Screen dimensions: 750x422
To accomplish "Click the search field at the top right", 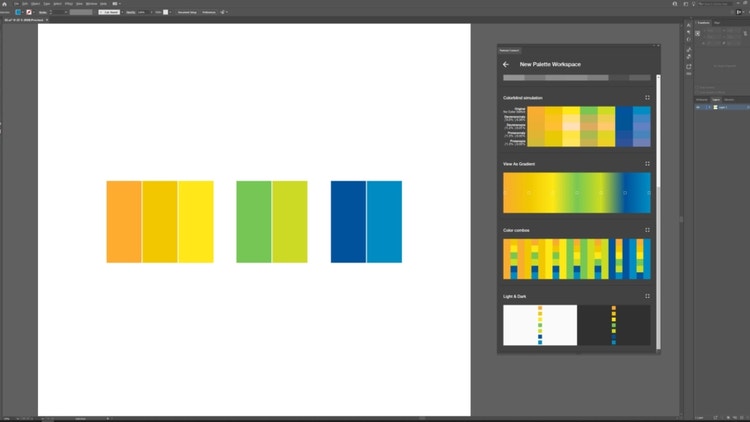I will click(715, 3).
